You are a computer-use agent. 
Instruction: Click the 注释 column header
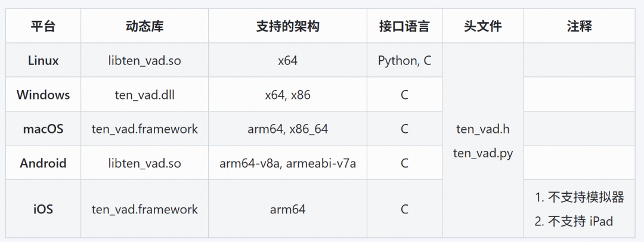579,26
